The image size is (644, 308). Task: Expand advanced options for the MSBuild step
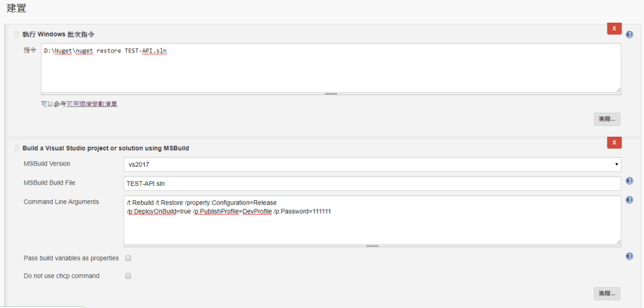607,294
